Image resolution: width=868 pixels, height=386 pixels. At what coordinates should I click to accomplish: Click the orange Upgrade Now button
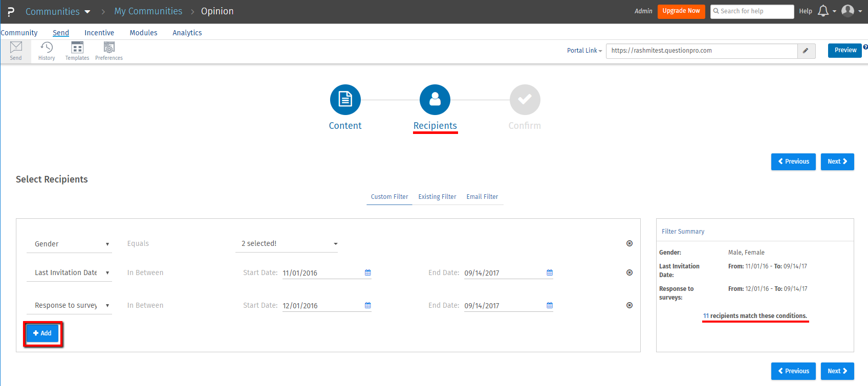(x=681, y=11)
